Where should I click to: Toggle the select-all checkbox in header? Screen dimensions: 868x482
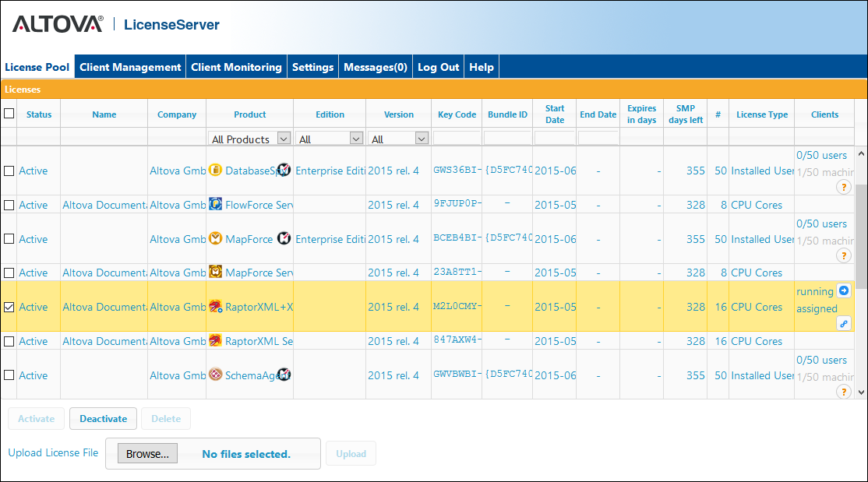9,114
